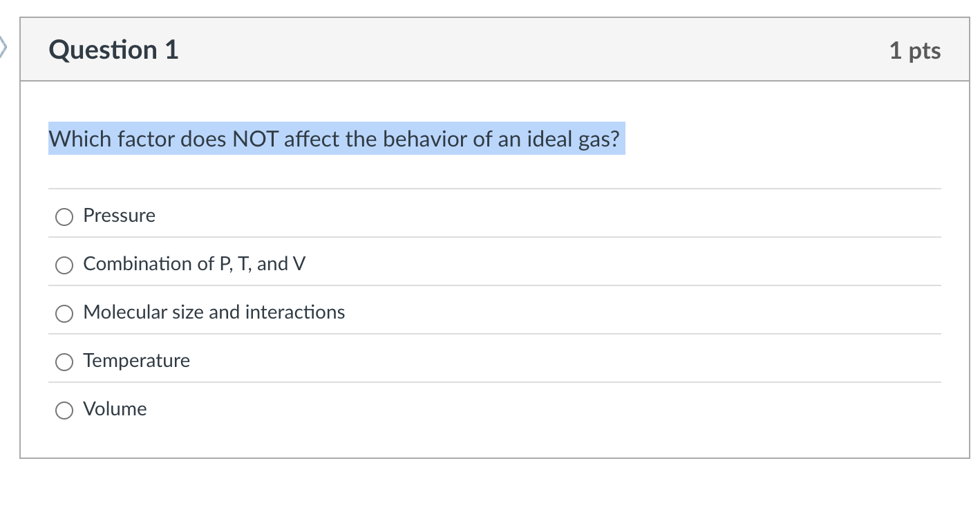
Task: Click the Question 1 header
Action: [x=113, y=49]
